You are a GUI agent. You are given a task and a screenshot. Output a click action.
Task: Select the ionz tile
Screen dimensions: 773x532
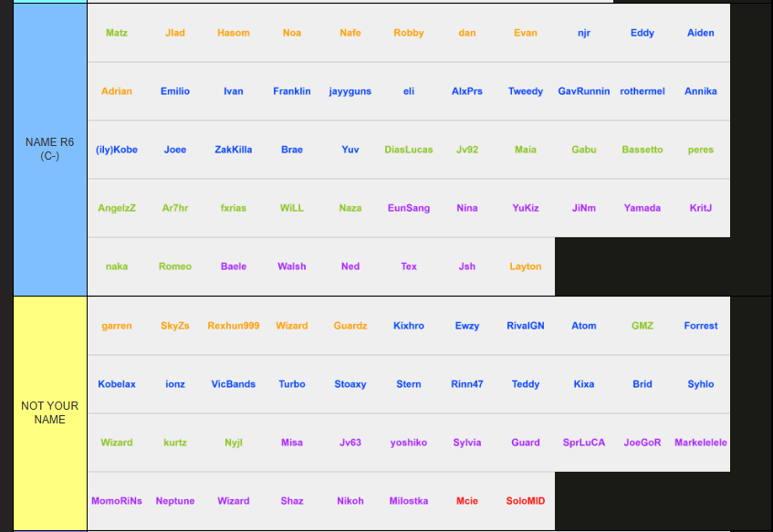click(175, 384)
